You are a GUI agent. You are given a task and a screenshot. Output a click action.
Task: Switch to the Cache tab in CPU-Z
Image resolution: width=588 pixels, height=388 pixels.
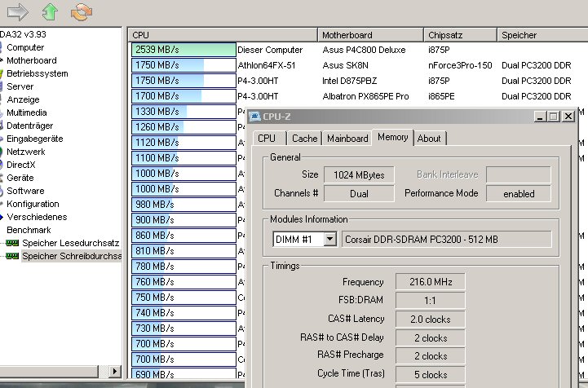[x=304, y=139]
